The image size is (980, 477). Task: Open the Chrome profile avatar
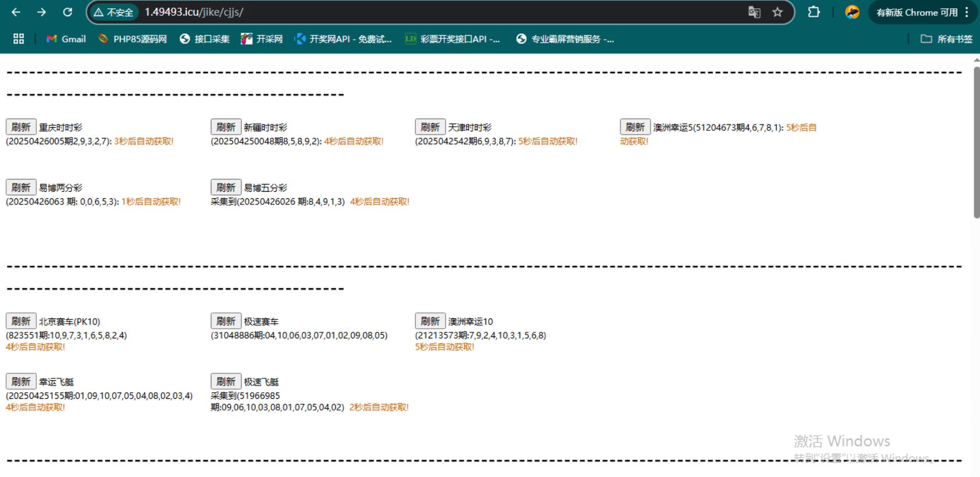coord(852,12)
